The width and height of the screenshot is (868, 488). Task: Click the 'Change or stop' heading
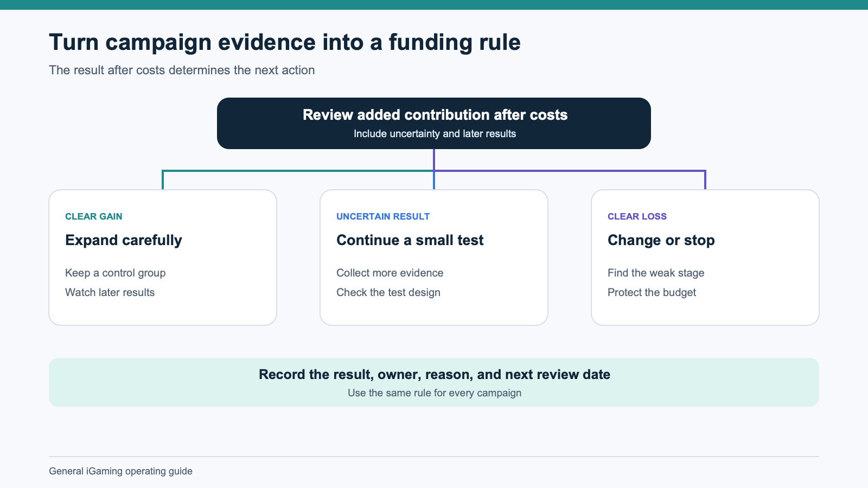click(661, 240)
